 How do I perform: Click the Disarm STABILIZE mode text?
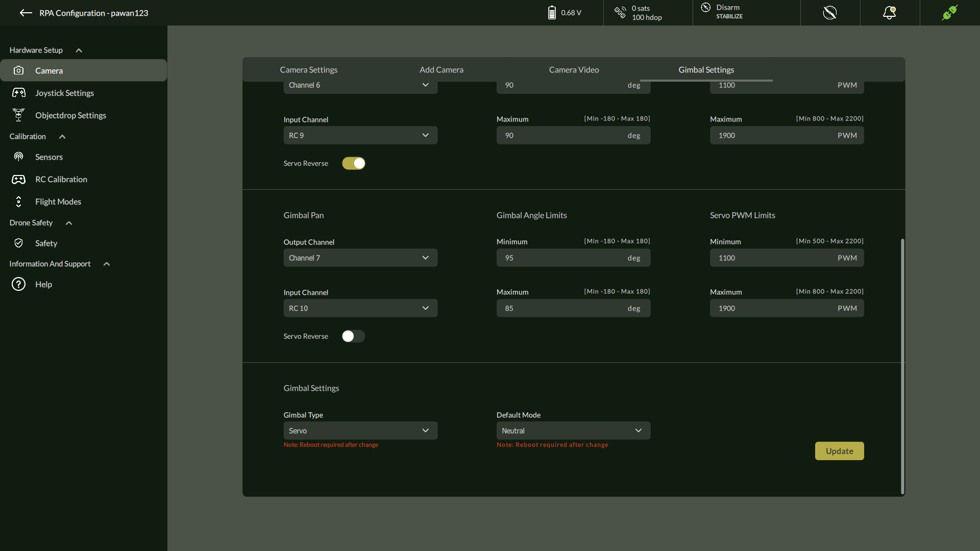click(x=729, y=12)
